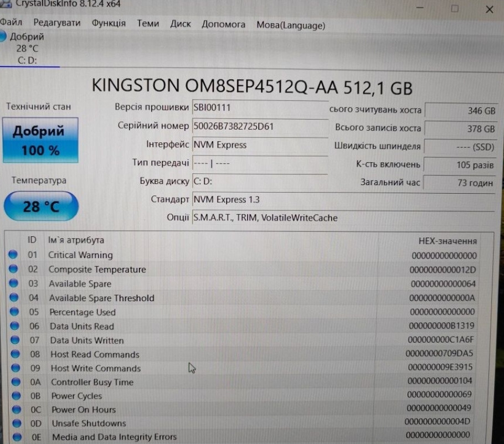Click the blue circle beside Data Units Written
504x444 pixels.
click(x=15, y=340)
